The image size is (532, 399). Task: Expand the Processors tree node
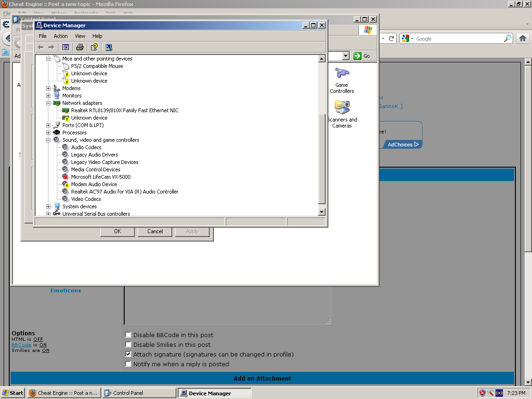pos(48,133)
